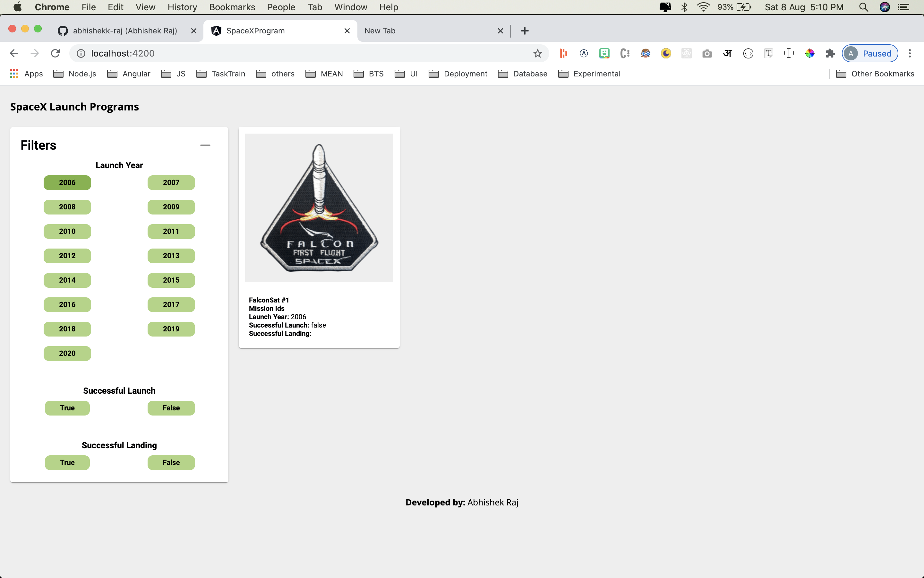Viewport: 924px width, 578px height.
Task: Open the orange bars extension
Action: (x=563, y=54)
